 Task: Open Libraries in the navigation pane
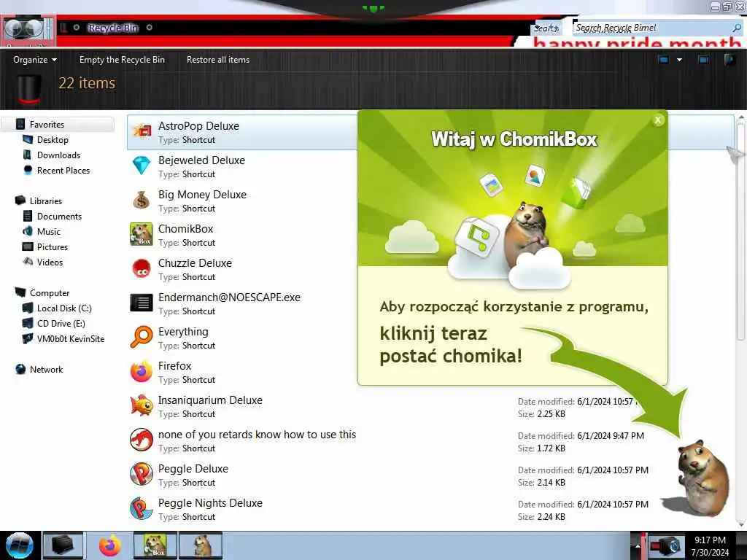(x=46, y=201)
